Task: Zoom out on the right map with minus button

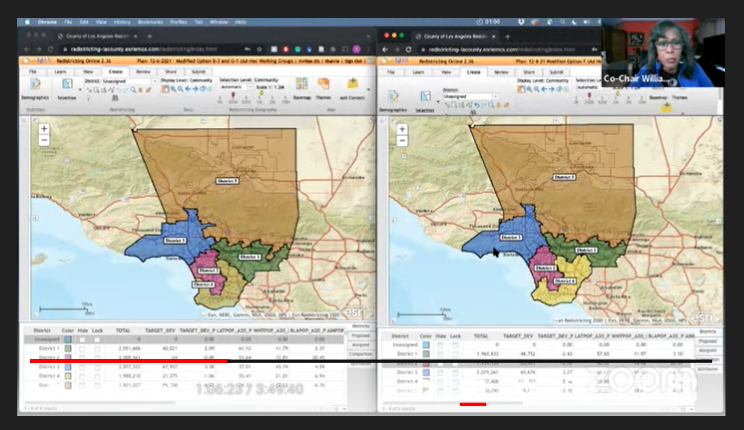Action: click(402, 140)
